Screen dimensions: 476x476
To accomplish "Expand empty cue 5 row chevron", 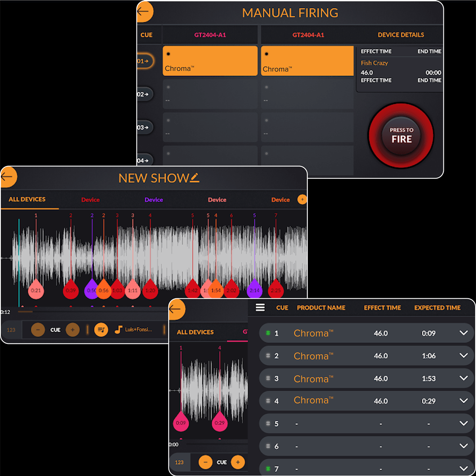I will click(463, 424).
